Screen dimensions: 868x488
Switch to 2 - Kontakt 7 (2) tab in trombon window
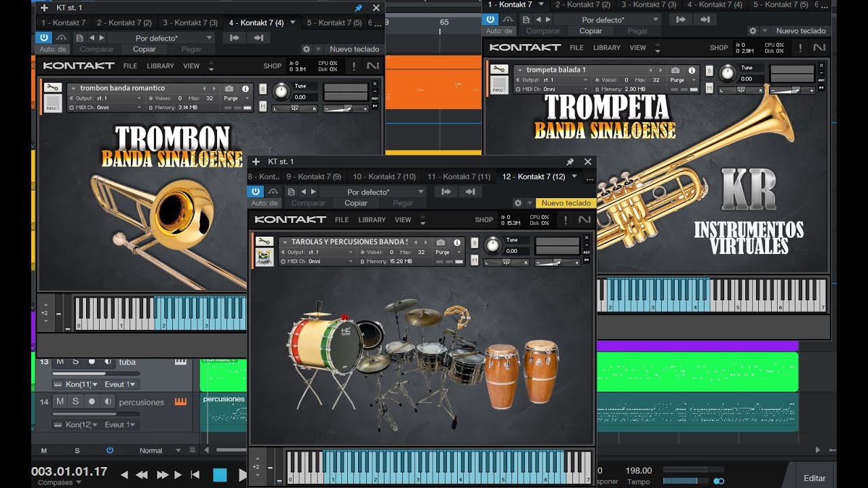point(124,22)
